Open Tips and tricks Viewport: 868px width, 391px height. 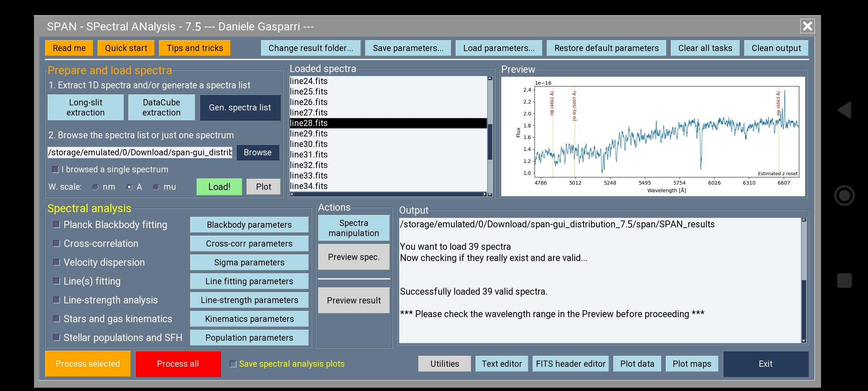coord(195,48)
